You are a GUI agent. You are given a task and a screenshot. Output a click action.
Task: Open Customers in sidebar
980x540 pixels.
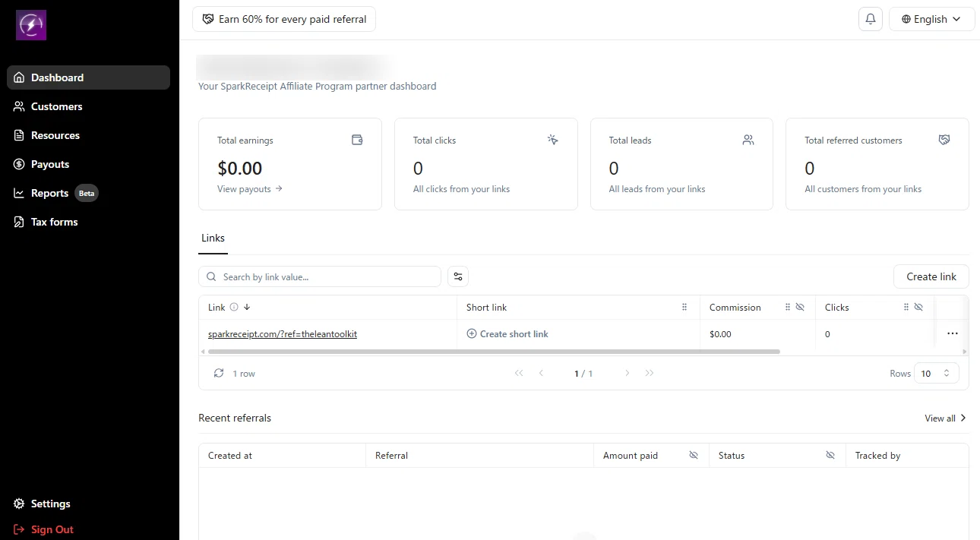point(89,106)
